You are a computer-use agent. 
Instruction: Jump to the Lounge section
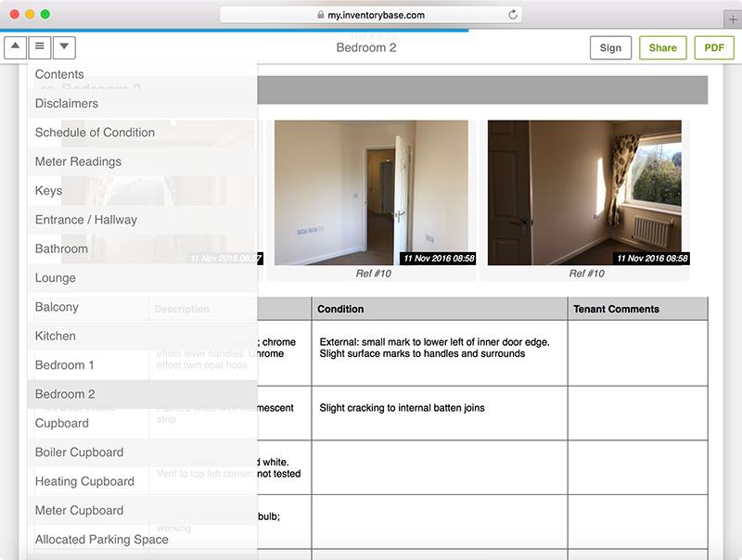[143, 278]
